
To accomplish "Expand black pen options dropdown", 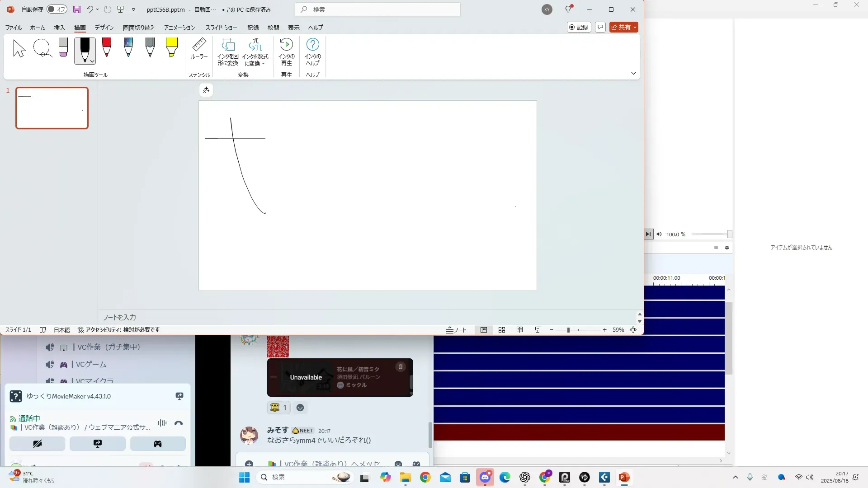I will (x=92, y=61).
